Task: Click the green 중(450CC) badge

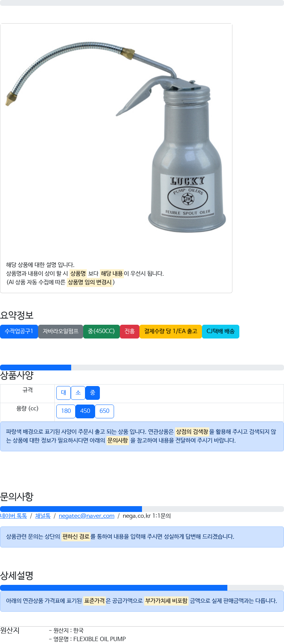Action: point(101,331)
